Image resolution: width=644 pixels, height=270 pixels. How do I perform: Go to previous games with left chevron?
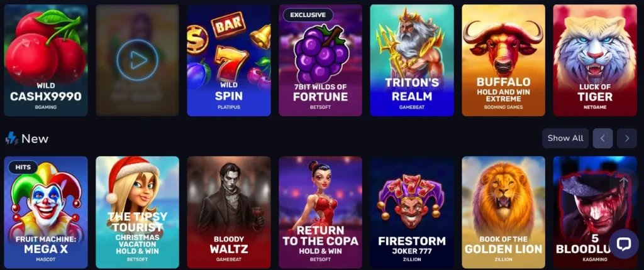[x=602, y=138]
